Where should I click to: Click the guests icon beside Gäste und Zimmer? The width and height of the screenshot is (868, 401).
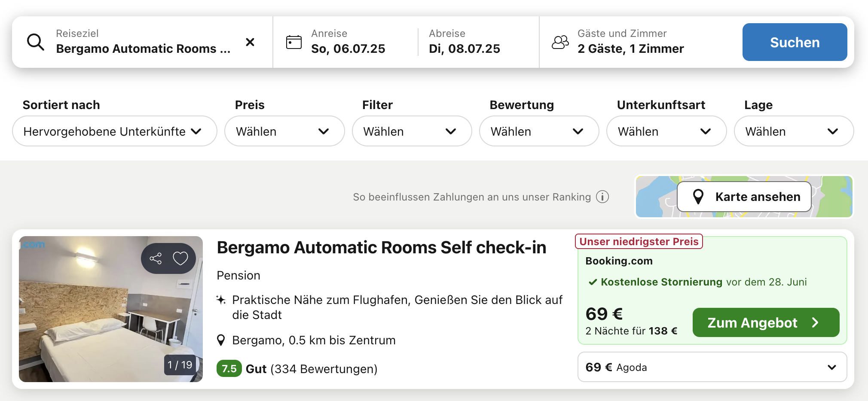pos(560,42)
